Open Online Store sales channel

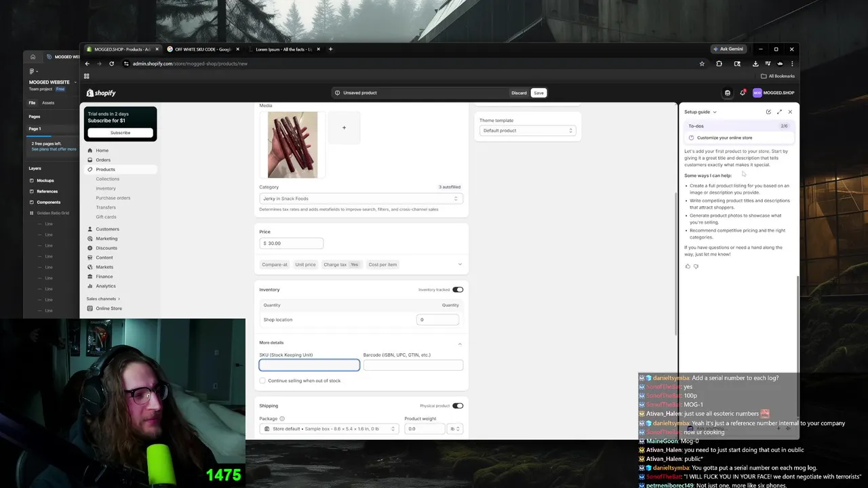pyautogui.click(x=108, y=308)
